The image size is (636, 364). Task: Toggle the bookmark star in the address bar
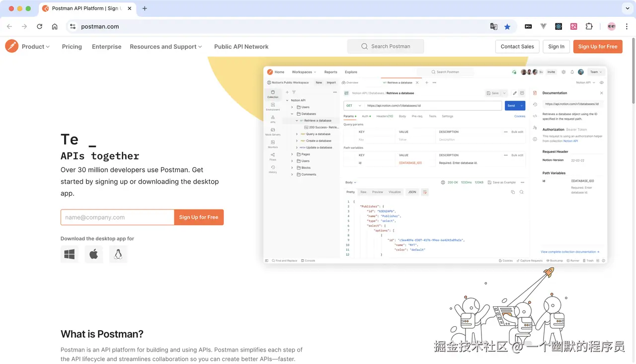(507, 26)
